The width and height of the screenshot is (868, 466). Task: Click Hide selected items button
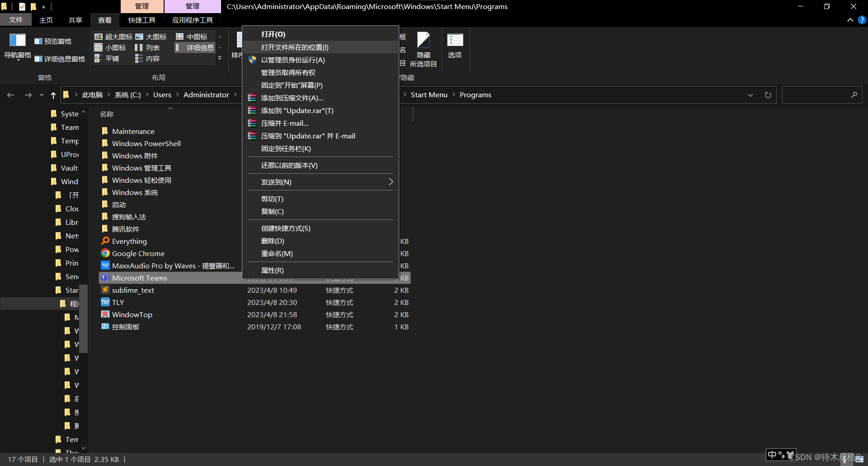point(423,50)
